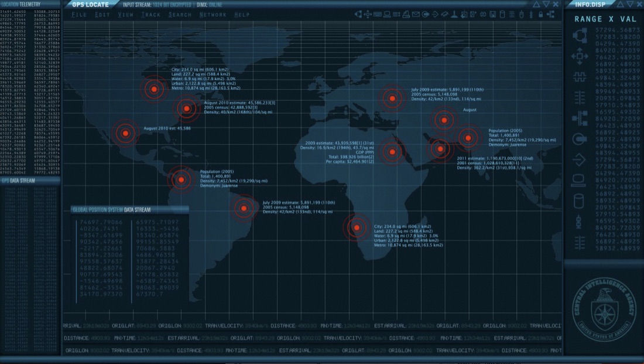Viewport: 644px width, 364px height.
Task: Click the import arrow icon in toolbar
Action: (x=435, y=15)
